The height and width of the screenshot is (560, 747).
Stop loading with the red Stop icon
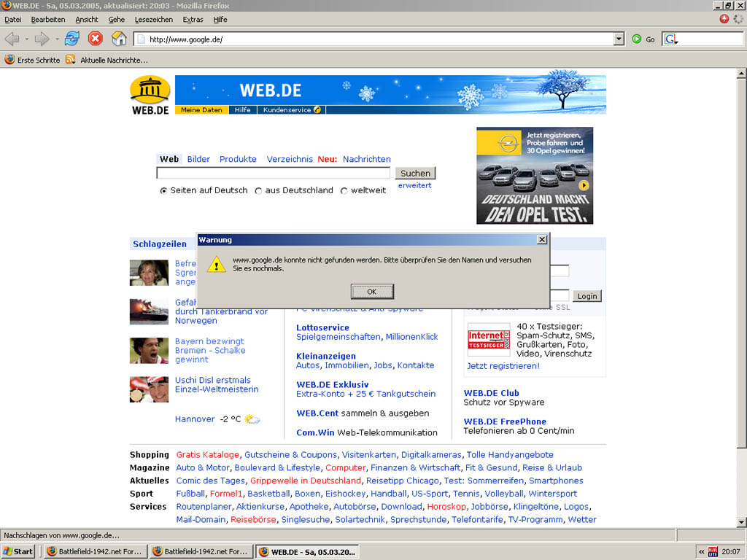96,39
